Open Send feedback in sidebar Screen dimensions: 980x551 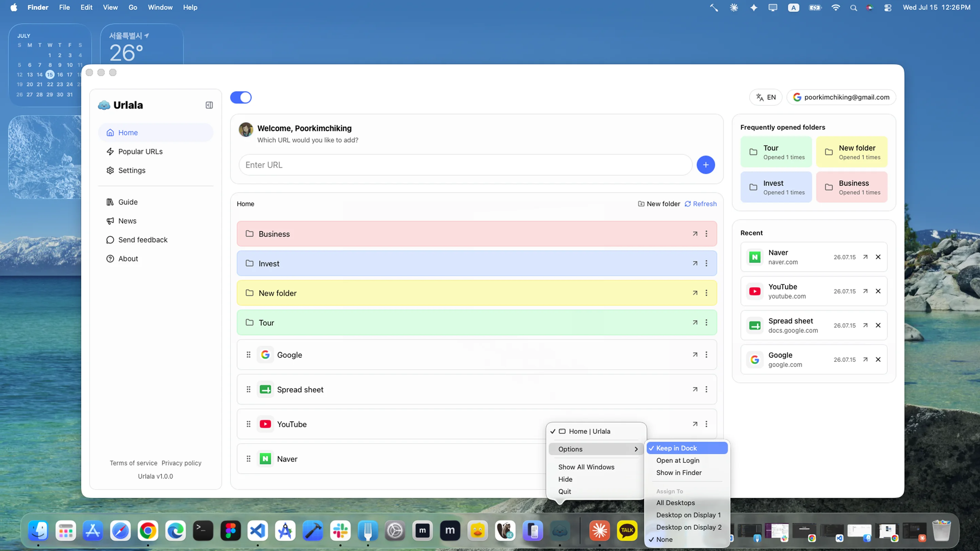(x=155, y=240)
